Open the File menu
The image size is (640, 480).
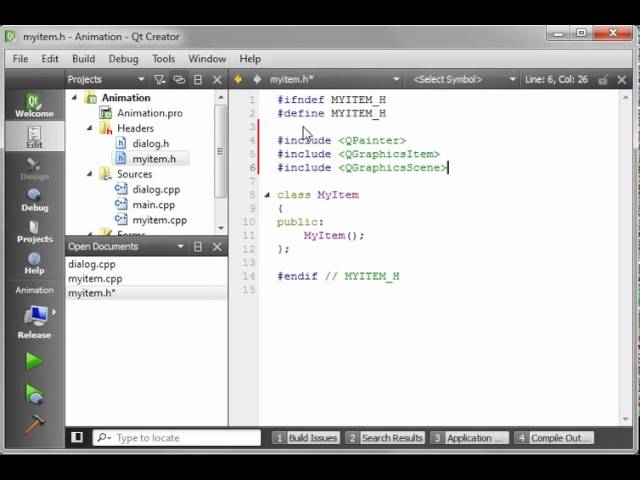(20, 59)
